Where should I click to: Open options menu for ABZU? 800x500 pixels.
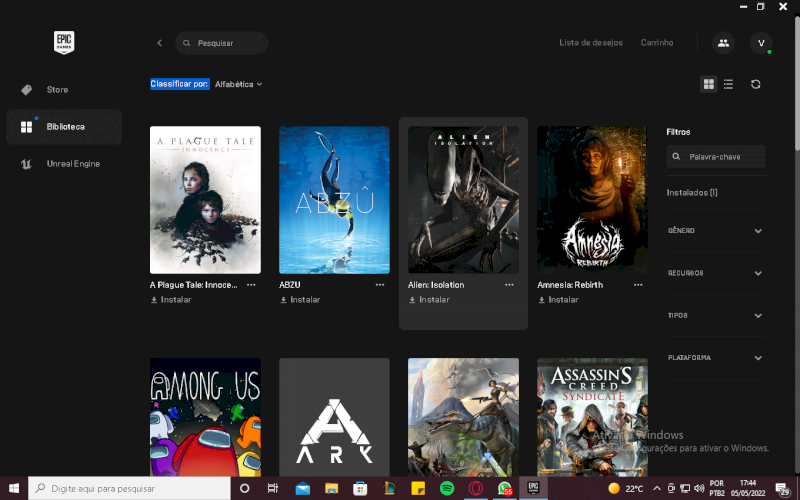(x=380, y=285)
